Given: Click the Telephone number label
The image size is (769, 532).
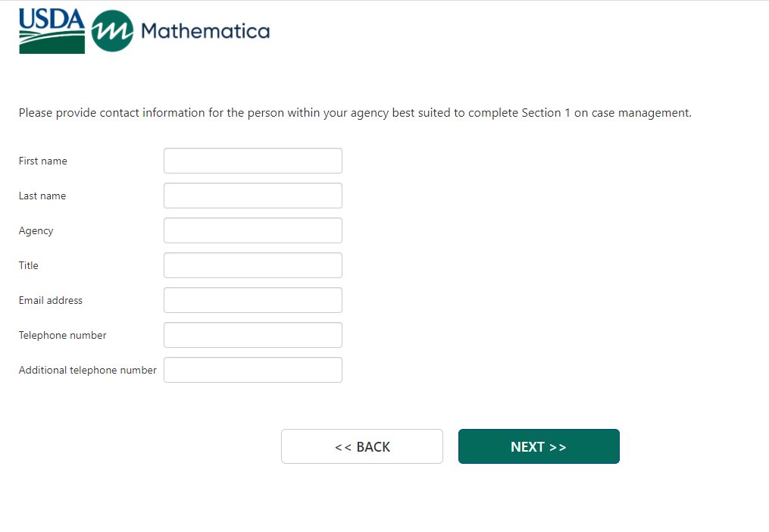Looking at the screenshot, I should [x=63, y=335].
